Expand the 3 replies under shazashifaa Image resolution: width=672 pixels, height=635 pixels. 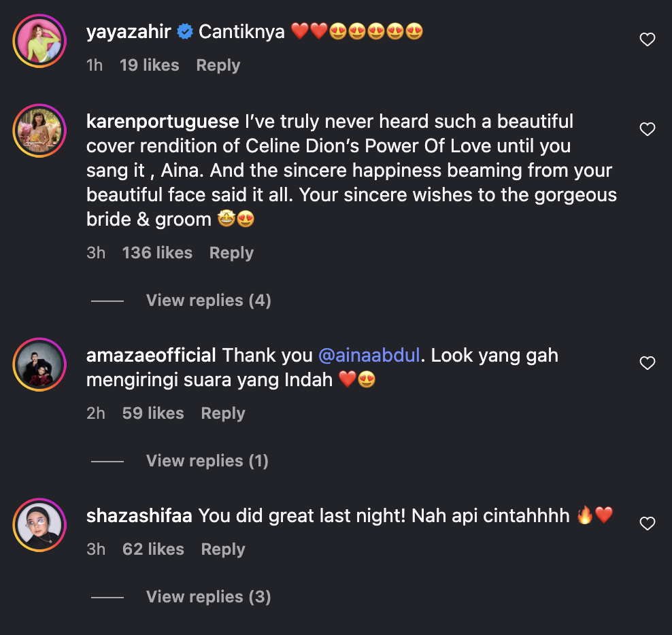(208, 597)
